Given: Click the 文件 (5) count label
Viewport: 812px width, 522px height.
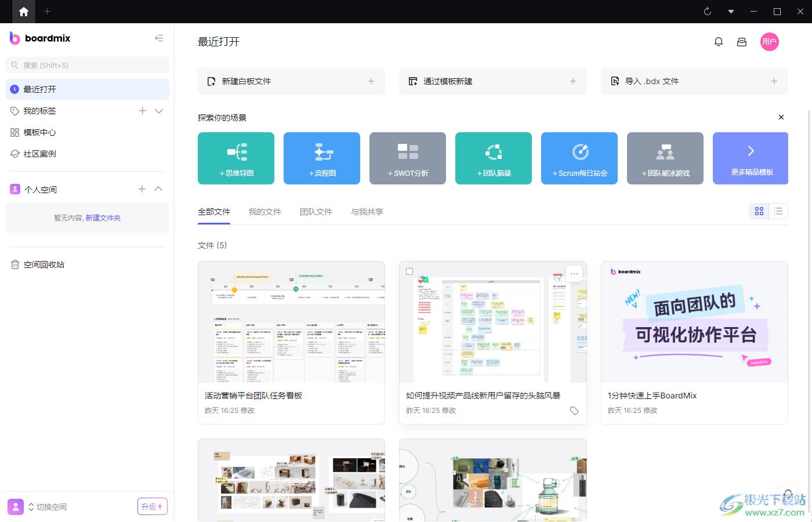Looking at the screenshot, I should pyautogui.click(x=212, y=245).
